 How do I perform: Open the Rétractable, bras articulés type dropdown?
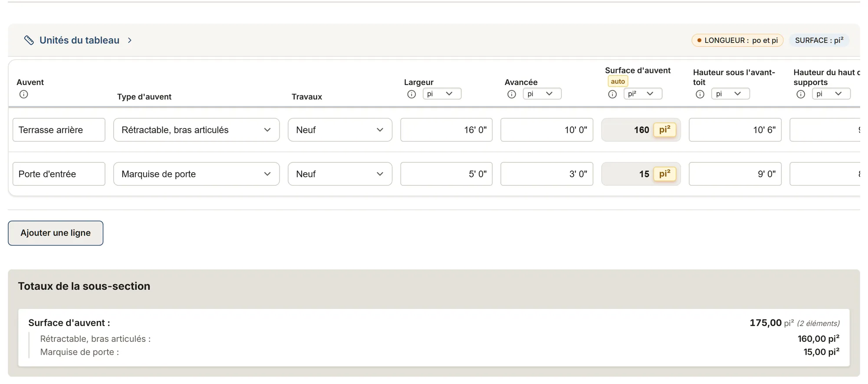(x=197, y=130)
